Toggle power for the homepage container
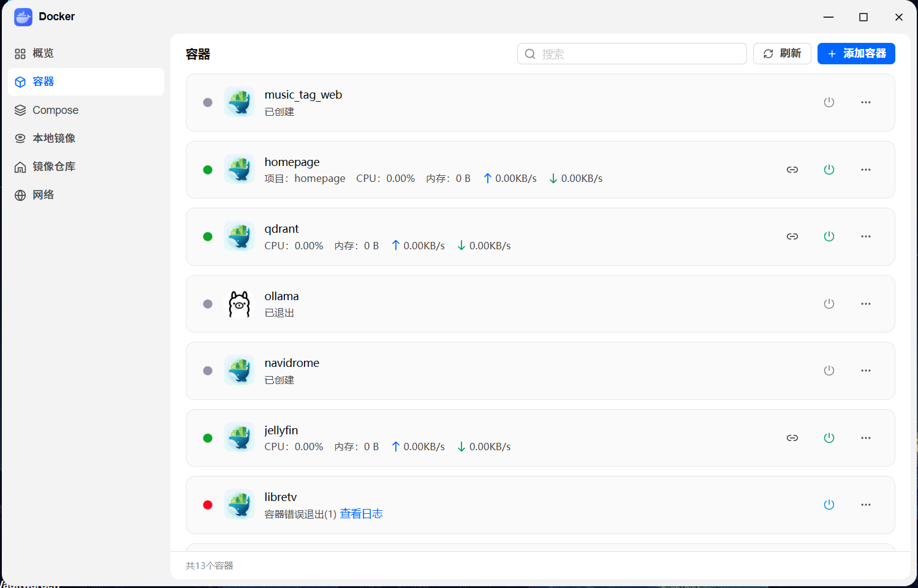 pos(829,170)
